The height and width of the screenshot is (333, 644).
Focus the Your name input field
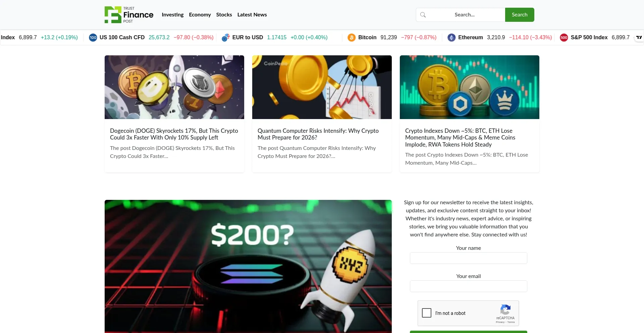tap(469, 258)
